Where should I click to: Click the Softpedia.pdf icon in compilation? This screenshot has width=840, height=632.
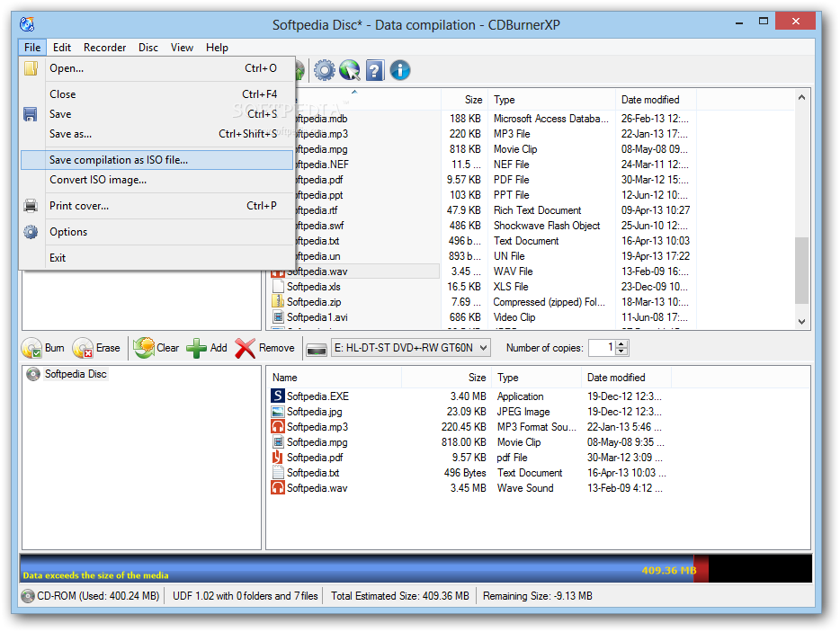coord(278,458)
